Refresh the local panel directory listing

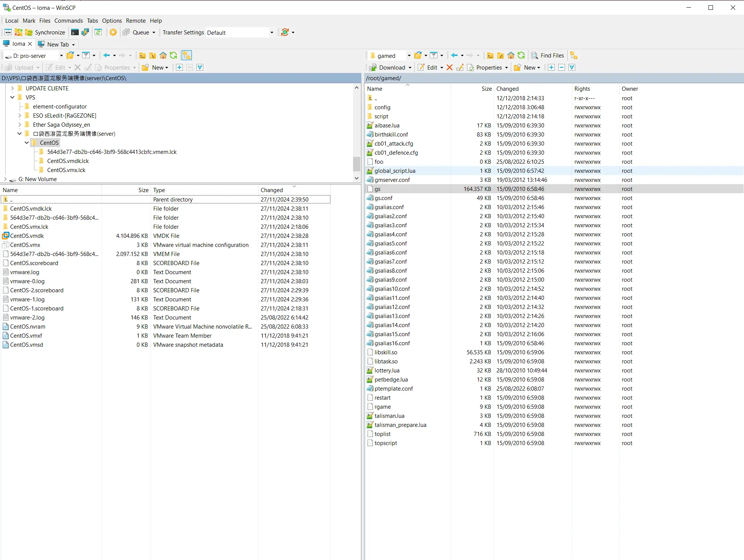click(x=173, y=56)
